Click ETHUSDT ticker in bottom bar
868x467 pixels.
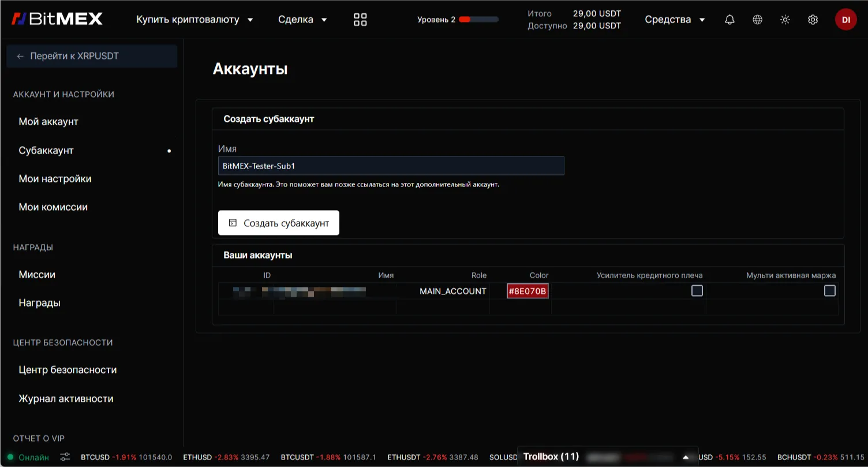433,457
